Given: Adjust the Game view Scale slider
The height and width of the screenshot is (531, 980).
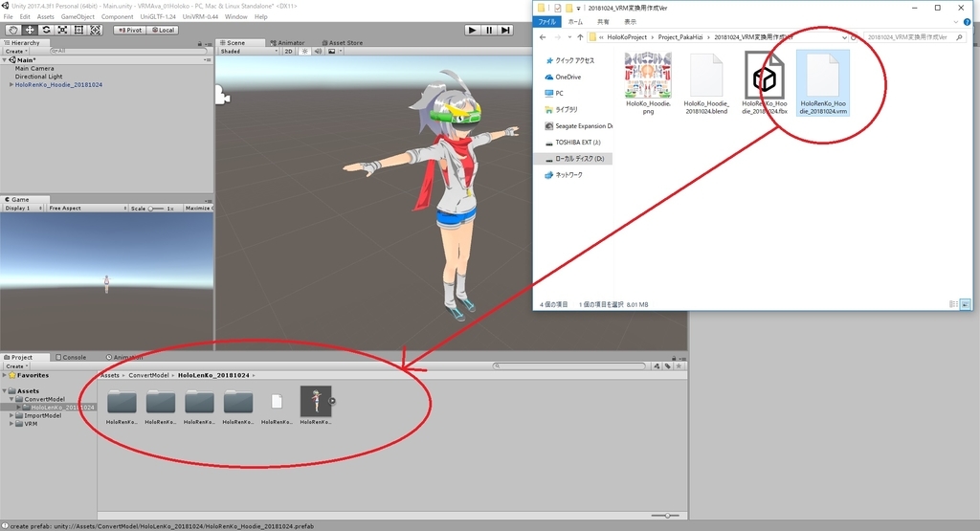Looking at the screenshot, I should [x=156, y=208].
